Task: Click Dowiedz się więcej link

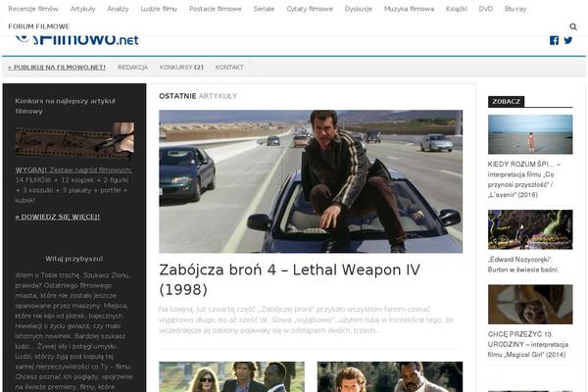Action: coord(58,217)
